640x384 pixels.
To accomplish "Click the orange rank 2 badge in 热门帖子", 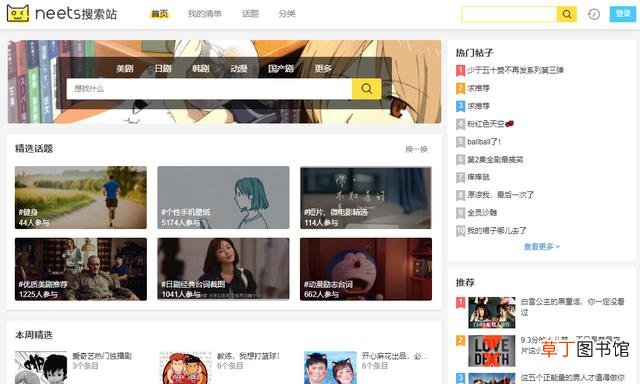I will [x=460, y=88].
